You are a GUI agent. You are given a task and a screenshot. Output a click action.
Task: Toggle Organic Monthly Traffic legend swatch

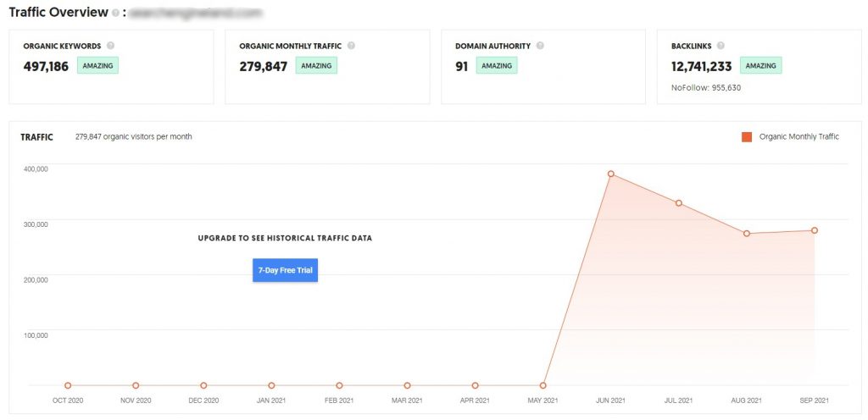coord(747,137)
